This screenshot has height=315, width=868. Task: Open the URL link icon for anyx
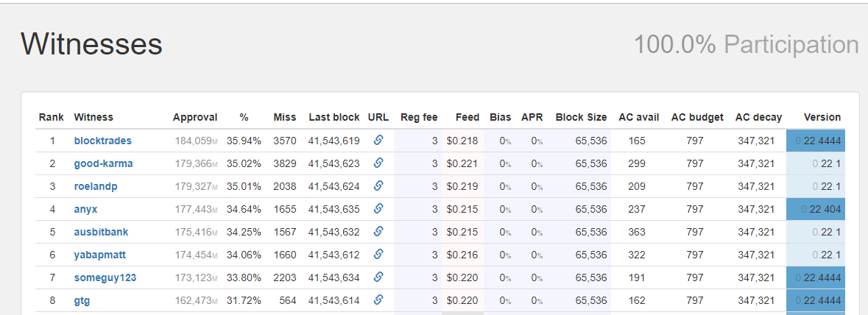[378, 209]
